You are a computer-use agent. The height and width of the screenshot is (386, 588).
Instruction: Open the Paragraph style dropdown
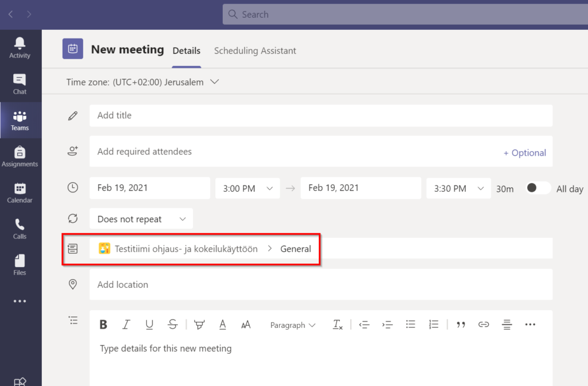click(x=292, y=325)
